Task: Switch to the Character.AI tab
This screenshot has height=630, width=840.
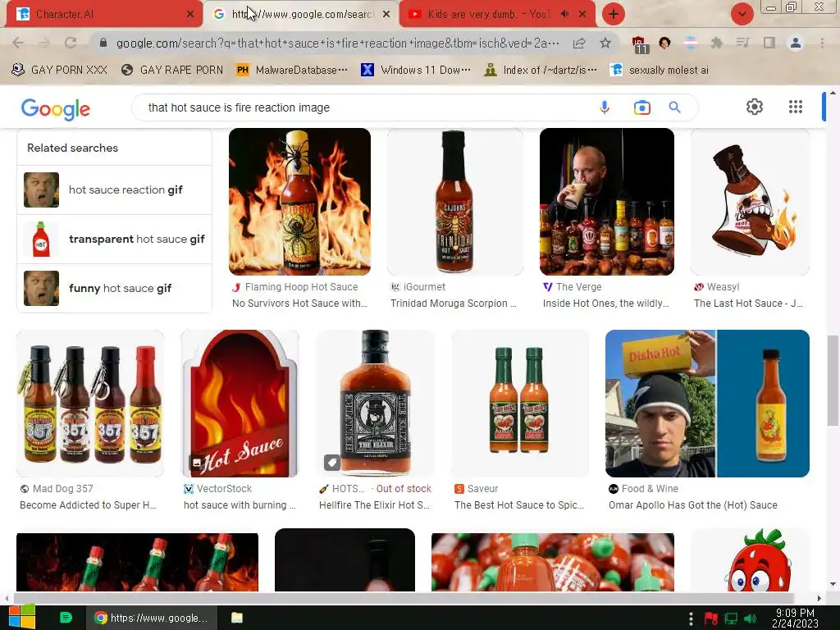Action: pos(104,14)
